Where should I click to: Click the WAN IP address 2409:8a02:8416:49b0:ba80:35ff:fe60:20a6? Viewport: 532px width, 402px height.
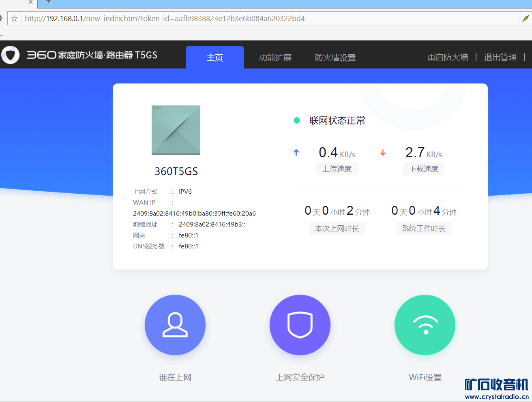(x=194, y=214)
